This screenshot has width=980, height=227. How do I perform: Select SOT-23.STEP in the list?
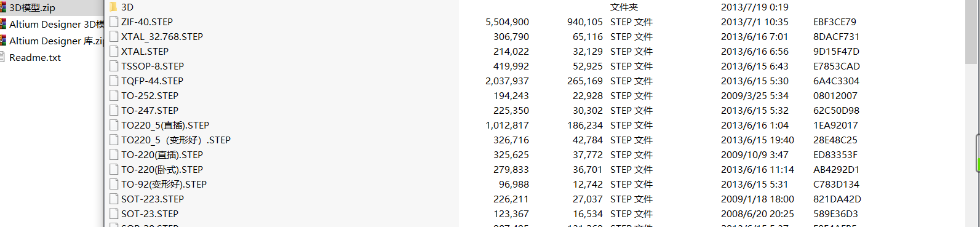click(x=149, y=213)
